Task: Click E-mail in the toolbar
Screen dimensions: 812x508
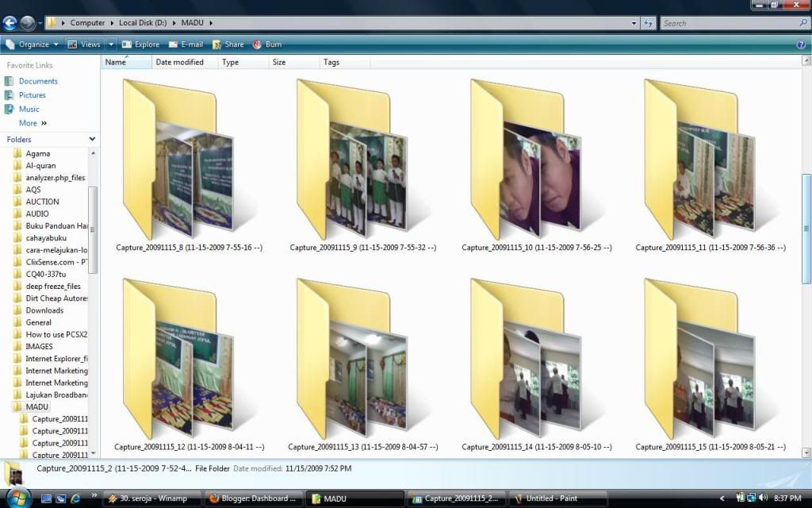Action: [x=186, y=44]
